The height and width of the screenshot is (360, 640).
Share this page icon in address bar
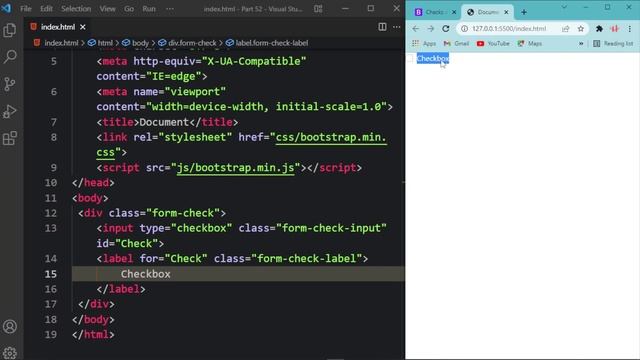[x=566, y=29]
